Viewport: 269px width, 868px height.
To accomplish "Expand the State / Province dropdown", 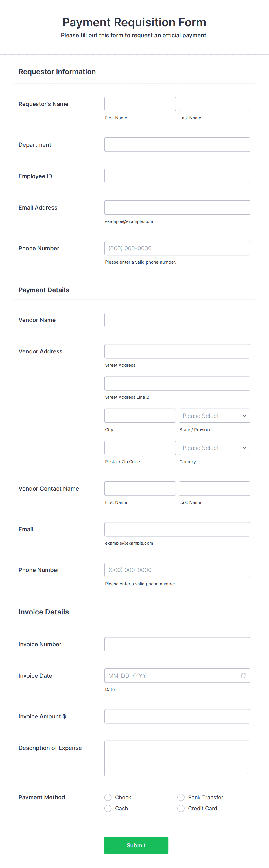I will tap(214, 416).
